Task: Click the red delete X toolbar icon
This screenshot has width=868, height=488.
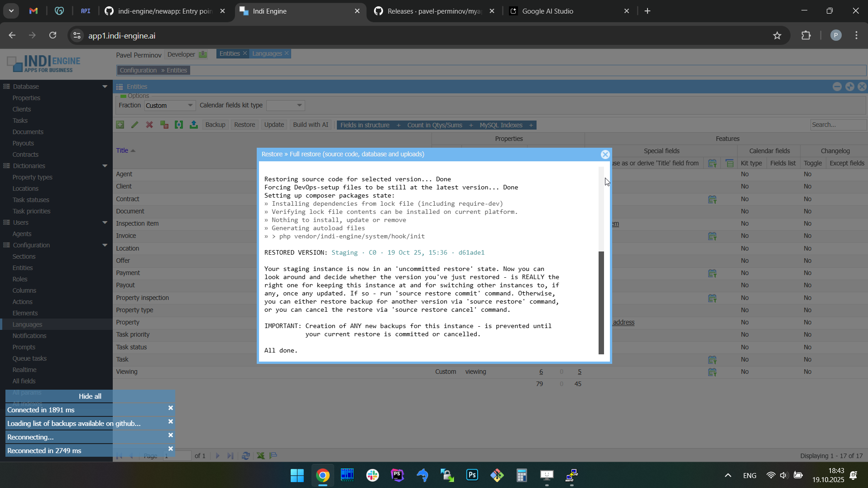Action: click(x=149, y=125)
